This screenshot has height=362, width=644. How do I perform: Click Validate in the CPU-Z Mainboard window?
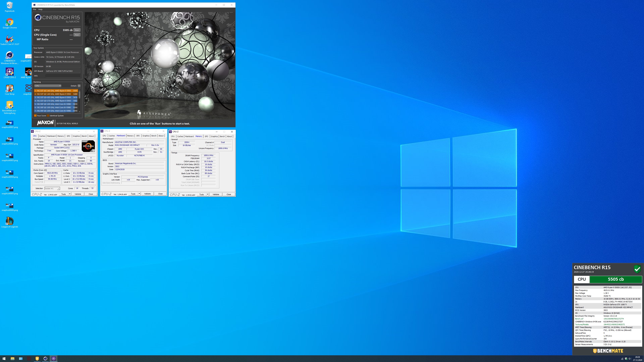click(148, 194)
